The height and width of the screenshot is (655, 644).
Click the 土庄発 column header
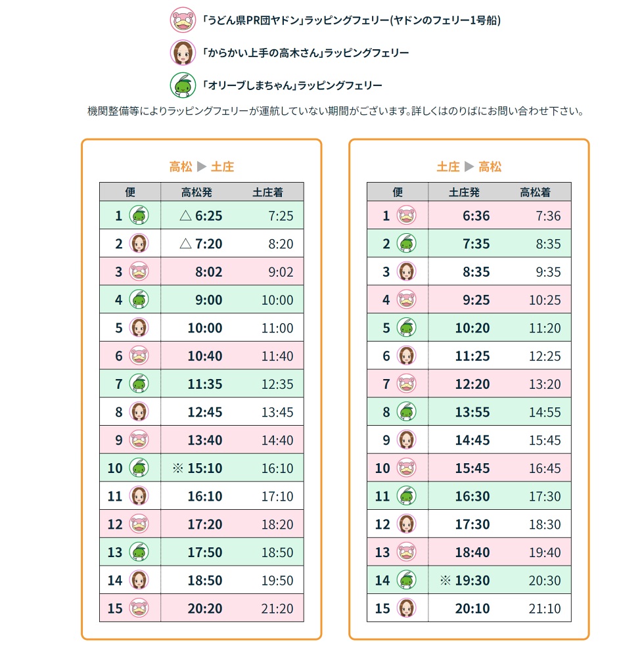click(464, 192)
